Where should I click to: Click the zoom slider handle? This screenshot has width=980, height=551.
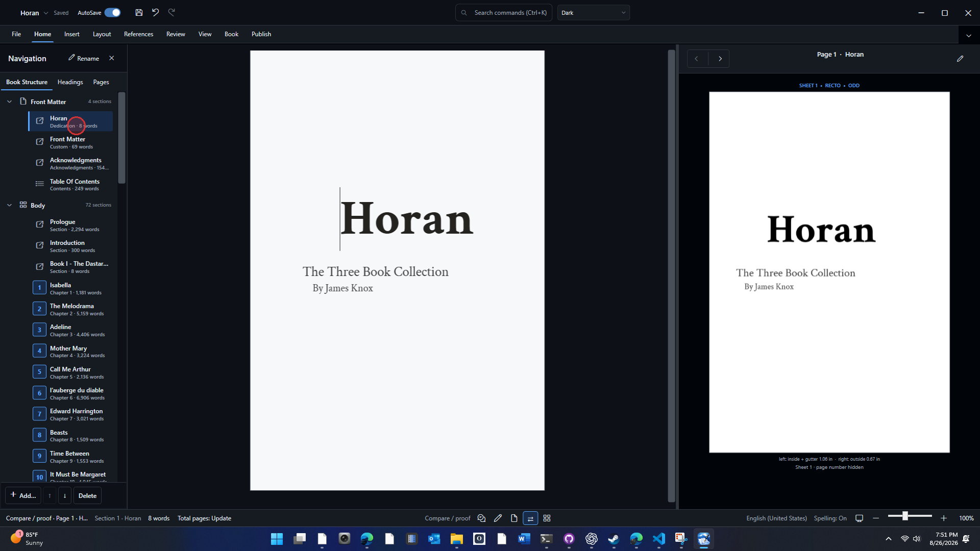click(x=905, y=516)
